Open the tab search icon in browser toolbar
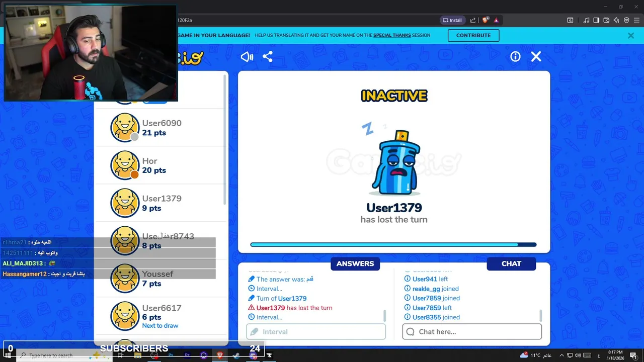The image size is (644, 362). pos(570,20)
